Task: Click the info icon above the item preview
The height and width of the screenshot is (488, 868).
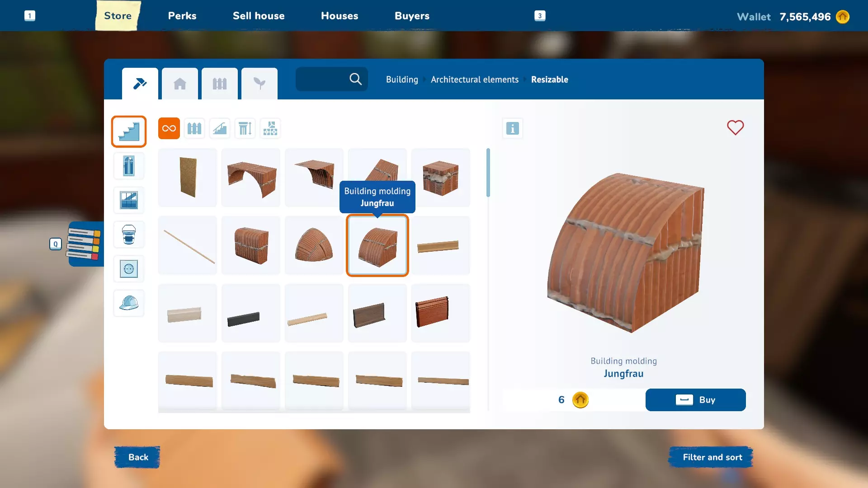Action: coord(512,128)
